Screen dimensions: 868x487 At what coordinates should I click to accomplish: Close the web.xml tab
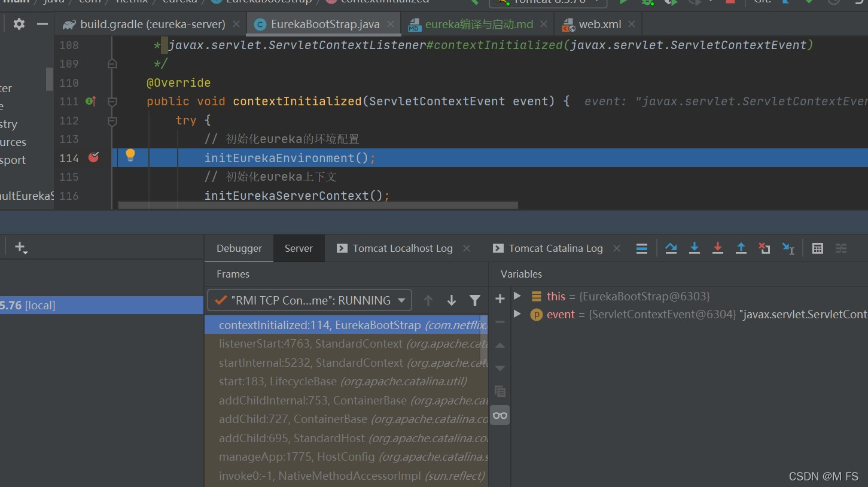click(632, 25)
